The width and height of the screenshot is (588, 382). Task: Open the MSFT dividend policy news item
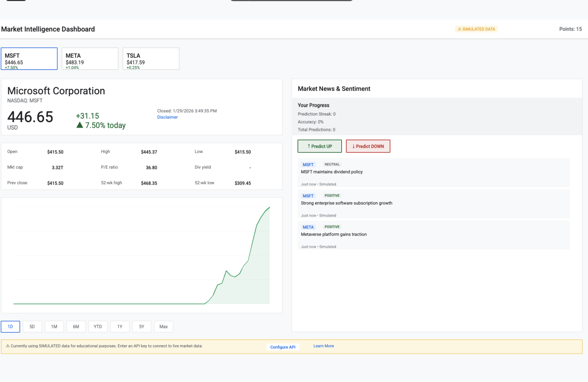coord(331,172)
